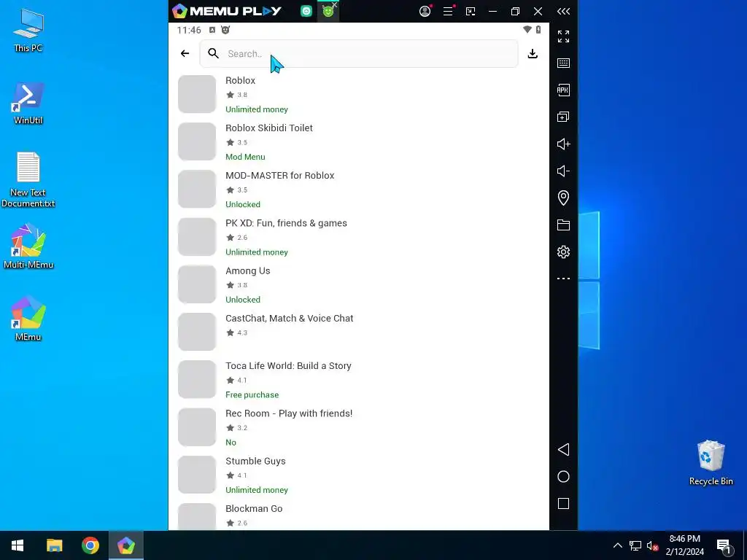Viewport: 747px width, 560px height.
Task: Open the downloads icon beside search
Action: [533, 53]
